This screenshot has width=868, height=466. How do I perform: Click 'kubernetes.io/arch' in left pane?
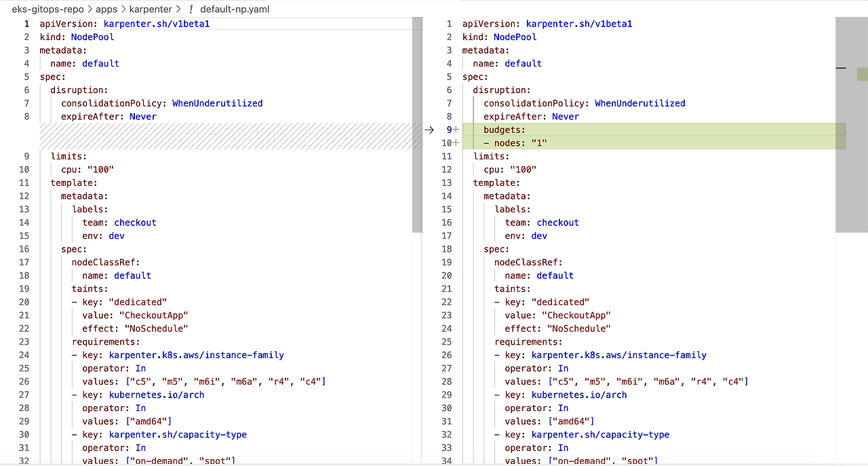click(x=157, y=395)
